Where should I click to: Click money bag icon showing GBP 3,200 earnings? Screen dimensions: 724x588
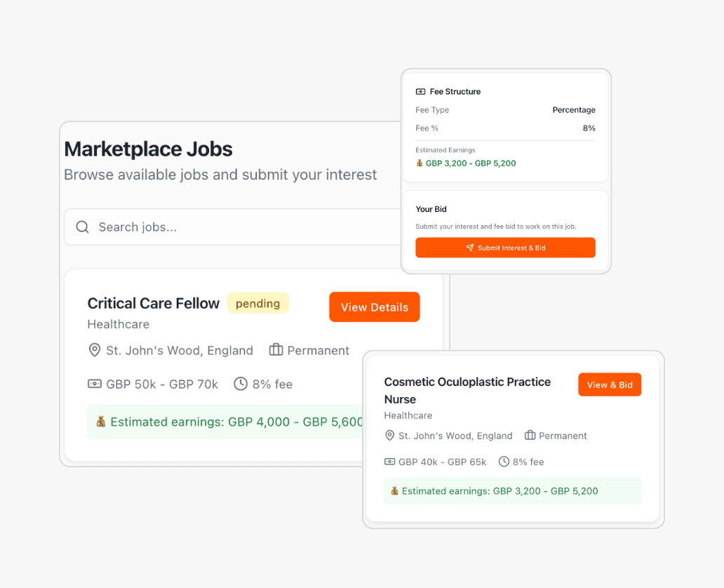click(394, 490)
